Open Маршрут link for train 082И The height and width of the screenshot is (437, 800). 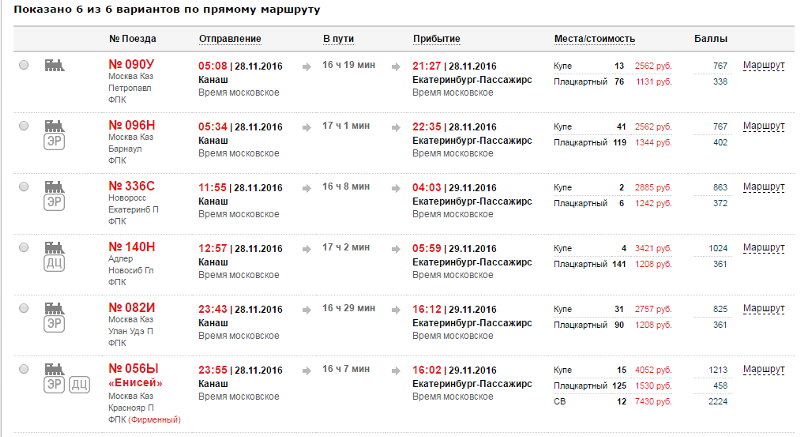coord(764,309)
